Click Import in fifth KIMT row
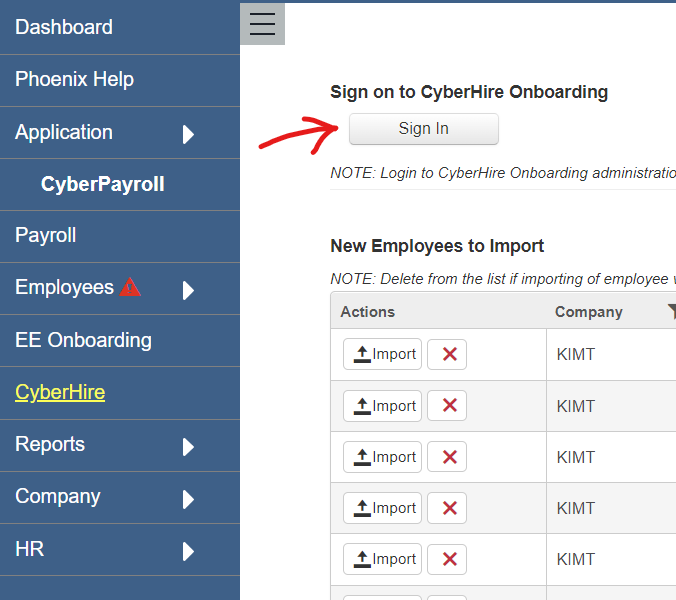Image resolution: width=676 pixels, height=600 pixels. pyautogui.click(x=382, y=559)
